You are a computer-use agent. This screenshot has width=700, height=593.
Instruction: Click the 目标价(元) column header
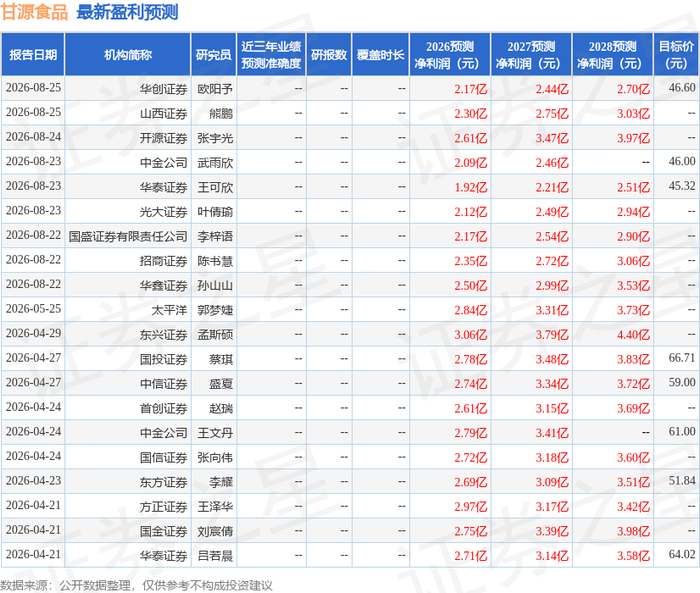[x=676, y=54]
